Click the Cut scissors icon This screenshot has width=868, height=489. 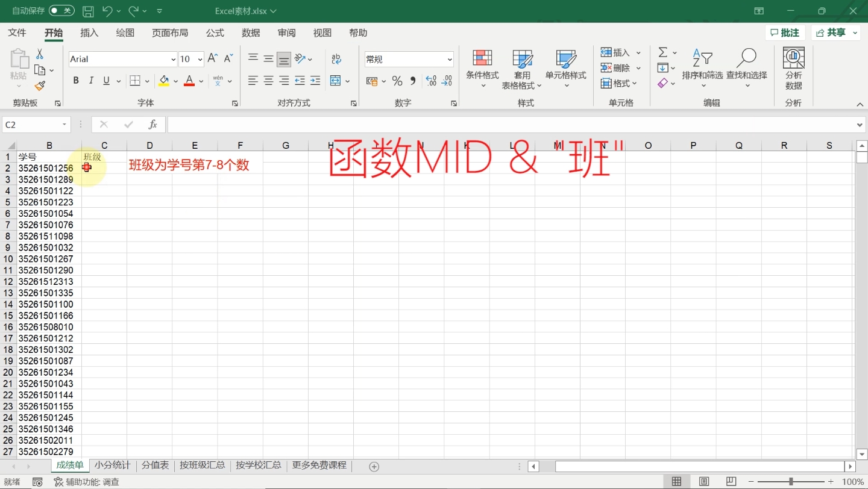40,54
